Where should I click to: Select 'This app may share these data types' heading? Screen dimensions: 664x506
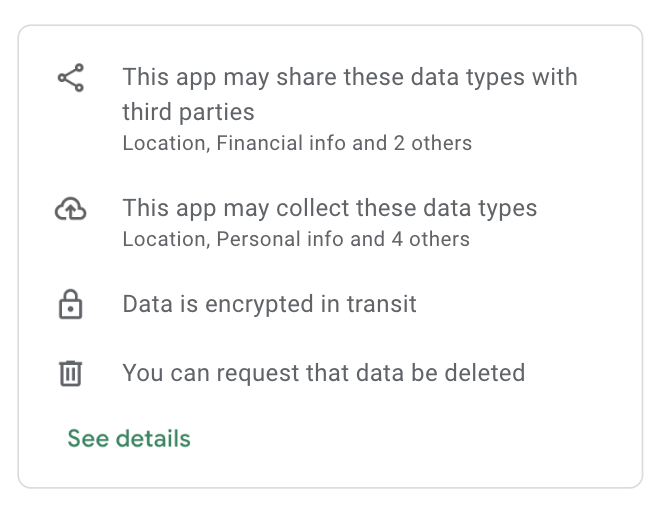350,78
